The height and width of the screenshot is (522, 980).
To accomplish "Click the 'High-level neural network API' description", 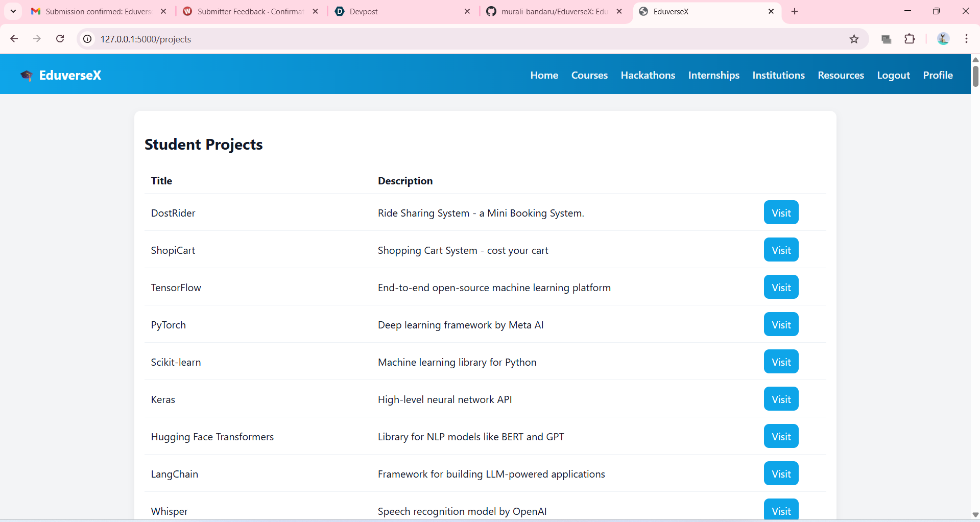I will click(445, 399).
